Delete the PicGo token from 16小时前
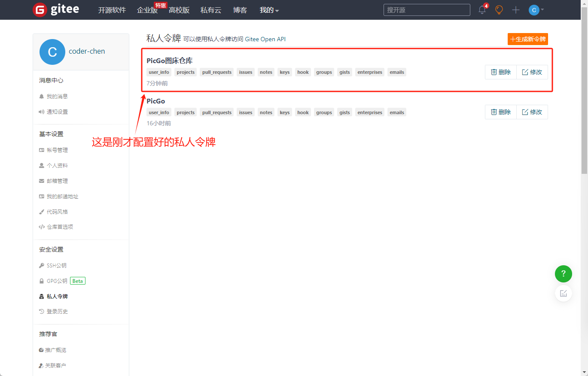 coord(501,112)
